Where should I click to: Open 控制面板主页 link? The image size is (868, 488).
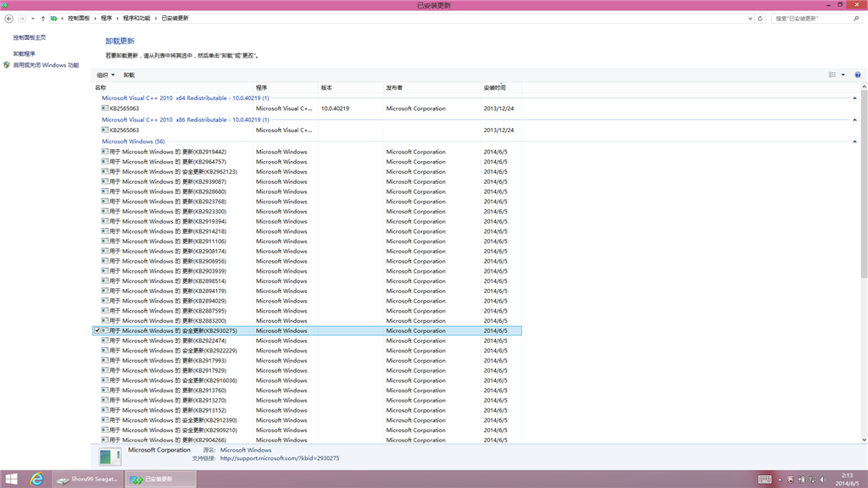click(30, 37)
